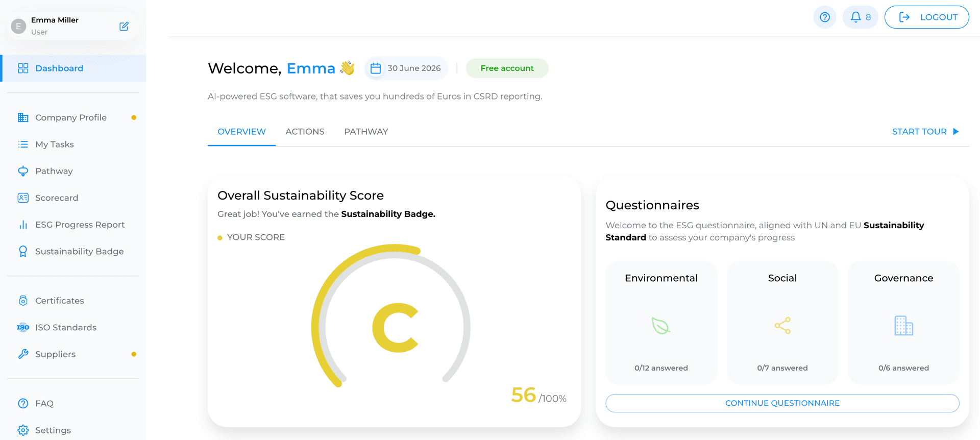Switch to the PATHWAY tab

pos(366,132)
